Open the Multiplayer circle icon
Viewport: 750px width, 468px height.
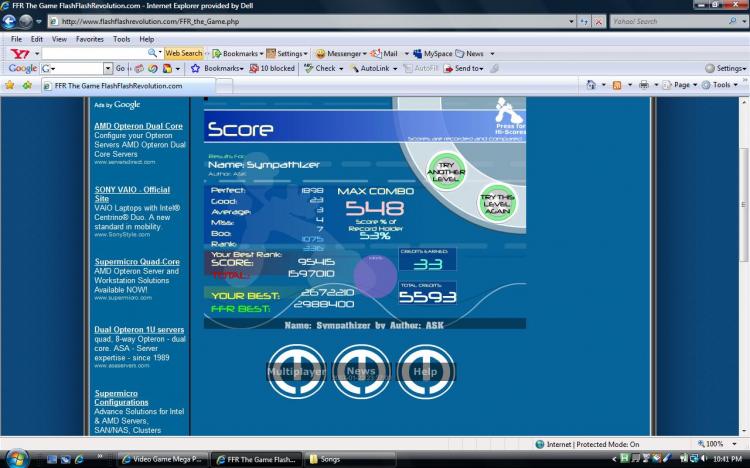click(x=296, y=372)
